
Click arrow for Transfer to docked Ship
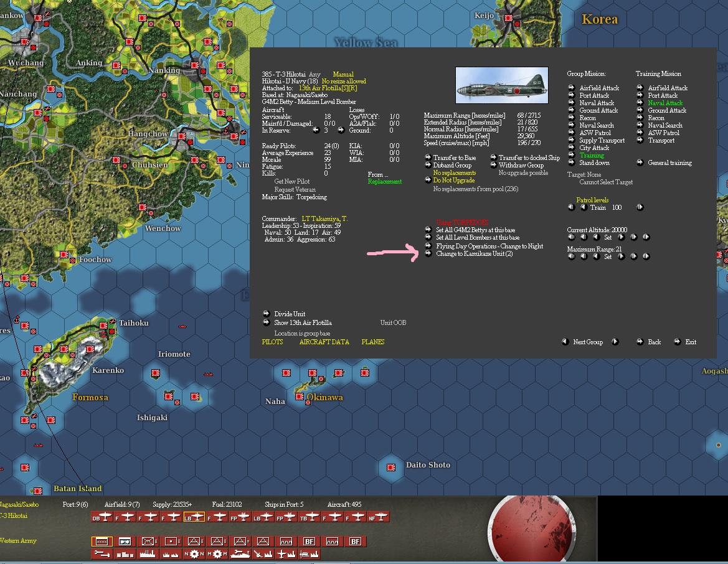coord(494,157)
